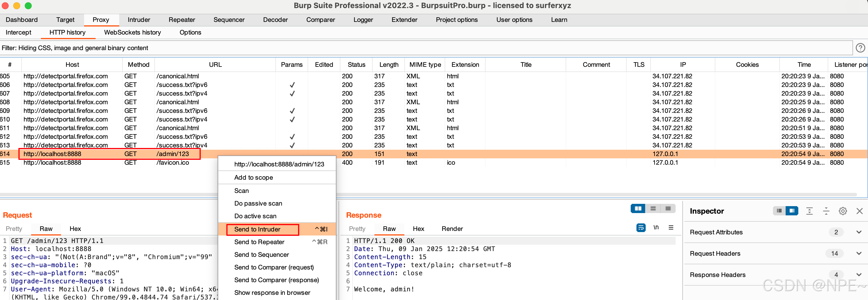
Task: Choose Scan in context menu
Action: (x=277, y=191)
